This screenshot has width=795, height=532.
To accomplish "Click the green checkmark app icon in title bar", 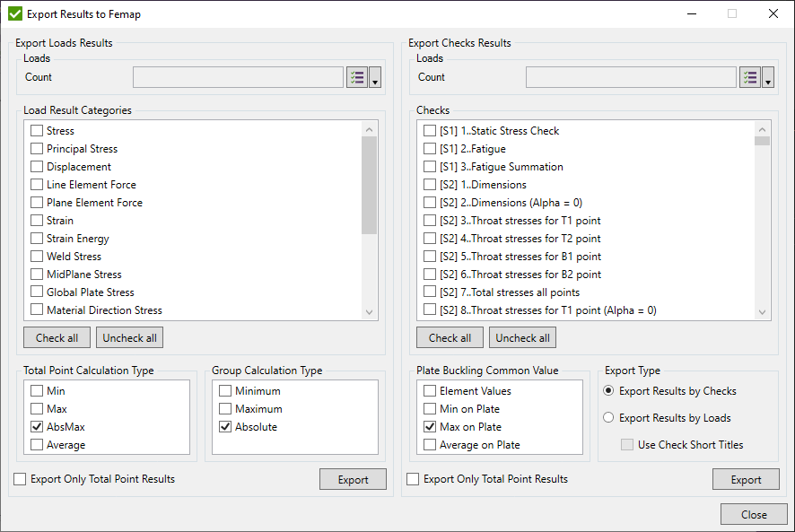I will pos(14,14).
